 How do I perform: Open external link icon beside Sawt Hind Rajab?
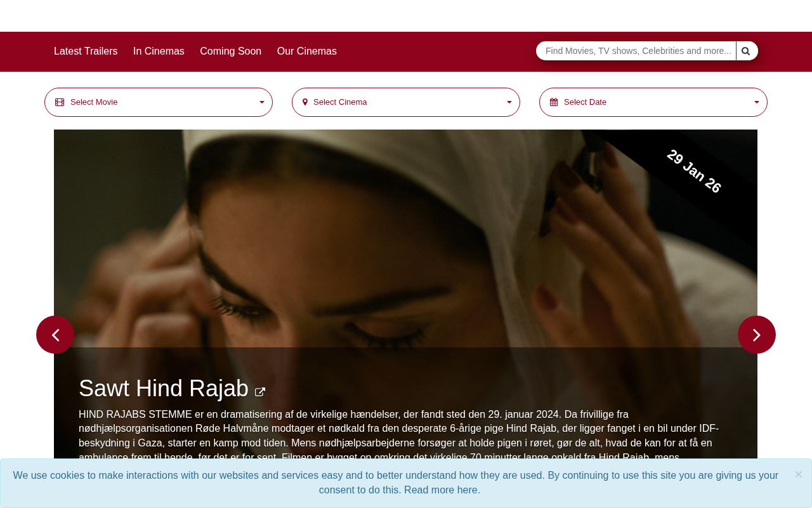(x=260, y=392)
